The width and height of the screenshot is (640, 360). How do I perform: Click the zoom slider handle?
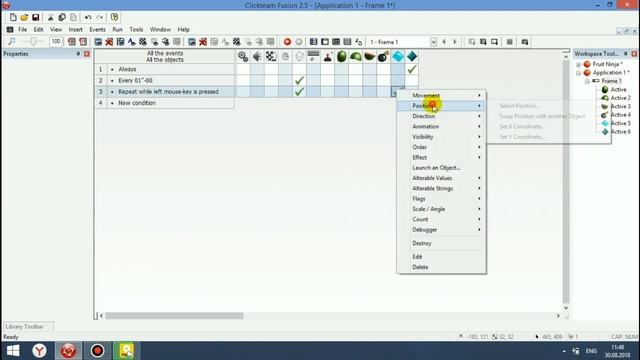click(33, 42)
